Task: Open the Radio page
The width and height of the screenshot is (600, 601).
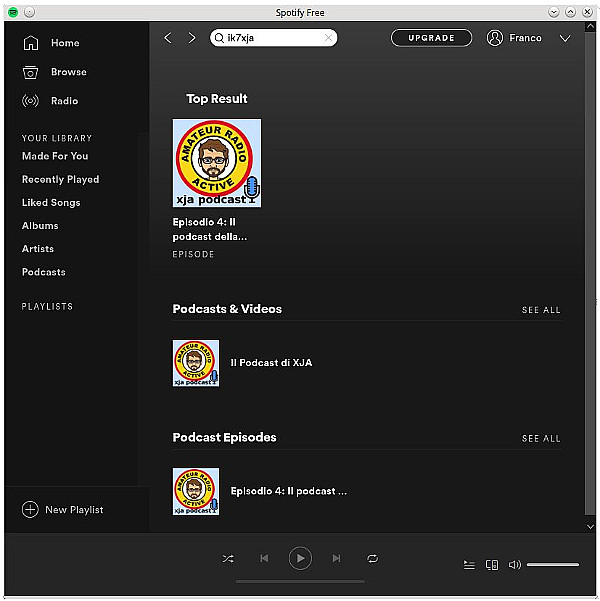Action: [x=64, y=101]
